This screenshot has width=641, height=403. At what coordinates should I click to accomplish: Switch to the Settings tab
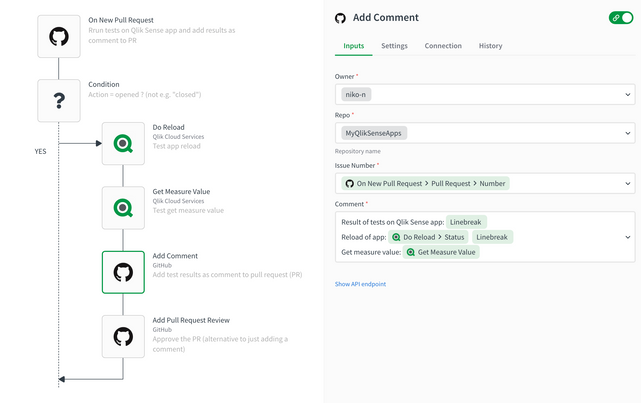[394, 46]
